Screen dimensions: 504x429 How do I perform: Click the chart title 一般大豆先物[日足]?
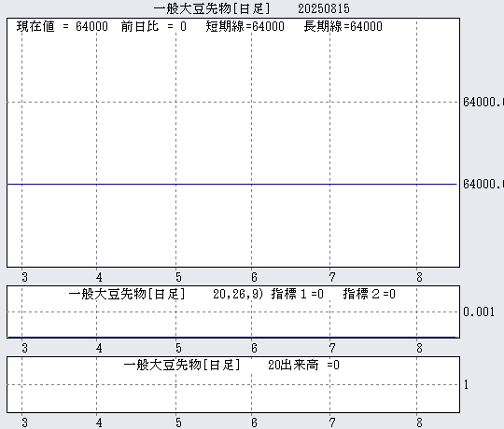click(212, 8)
